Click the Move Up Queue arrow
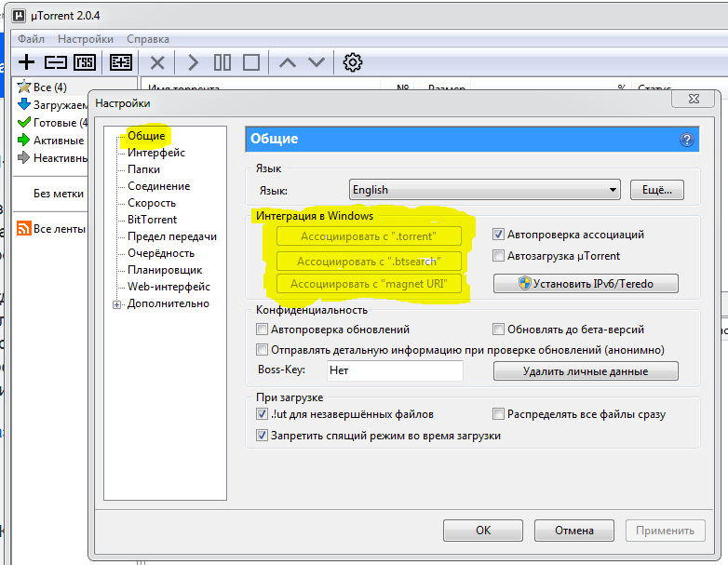Screen dimensions: 728x565 click(288, 62)
